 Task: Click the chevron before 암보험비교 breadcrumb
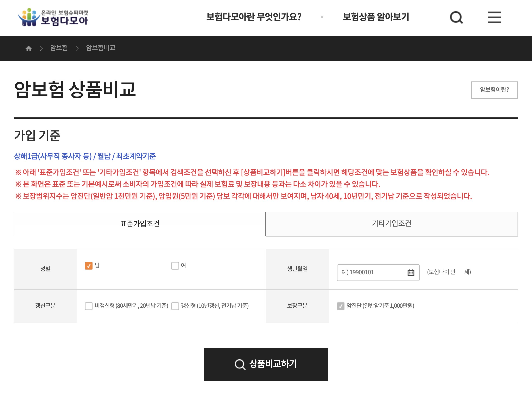click(77, 48)
